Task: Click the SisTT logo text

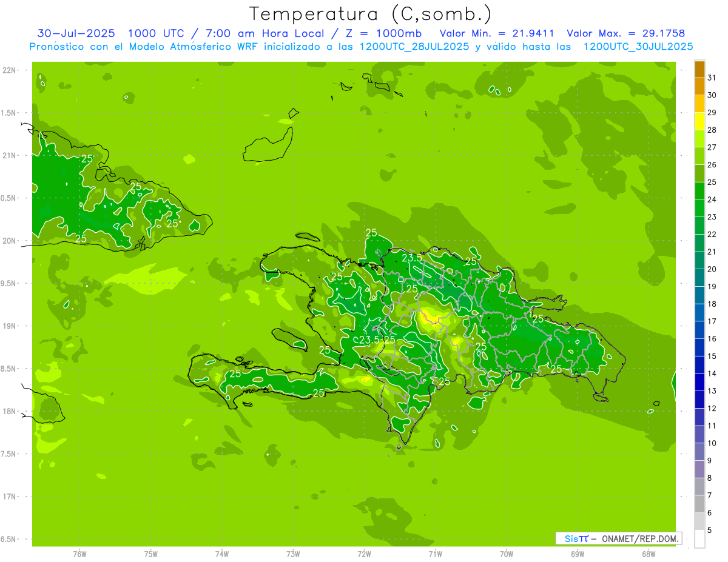Action: point(576,538)
